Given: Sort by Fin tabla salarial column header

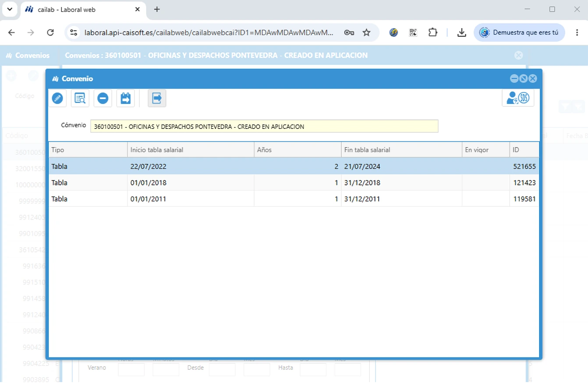Looking at the screenshot, I should click(402, 150).
